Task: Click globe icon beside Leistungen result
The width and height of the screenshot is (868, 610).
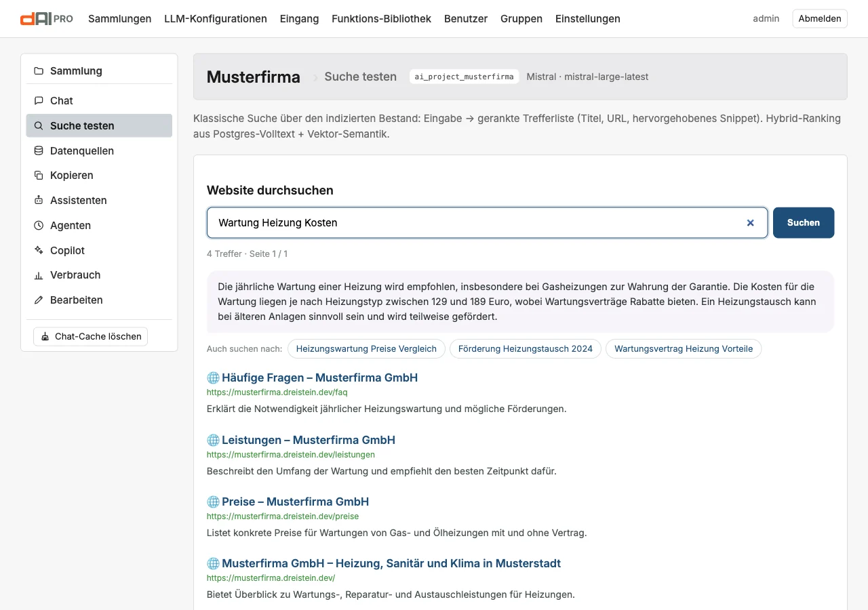Action: [x=213, y=441]
